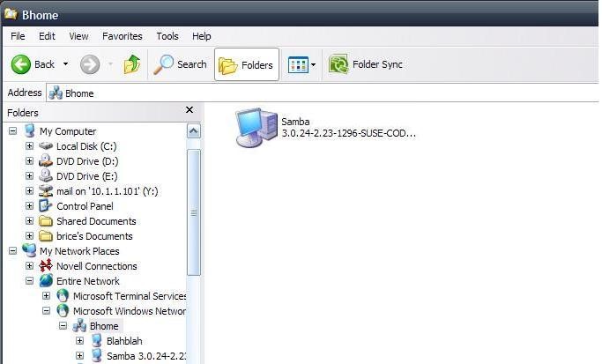The height and width of the screenshot is (364, 602).
Task: Expand the Local Disk (C:) node
Action: click(29, 146)
